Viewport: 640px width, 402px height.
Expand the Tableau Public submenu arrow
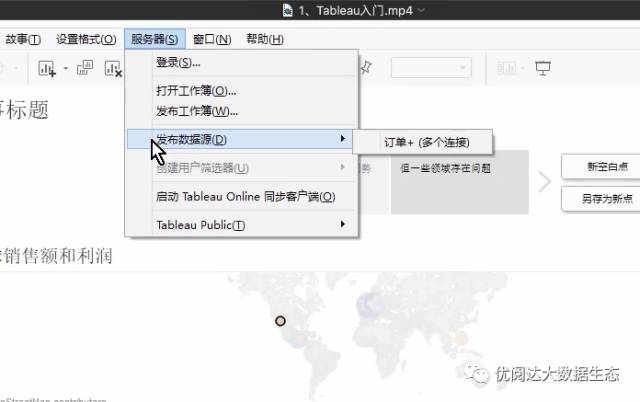point(343,224)
